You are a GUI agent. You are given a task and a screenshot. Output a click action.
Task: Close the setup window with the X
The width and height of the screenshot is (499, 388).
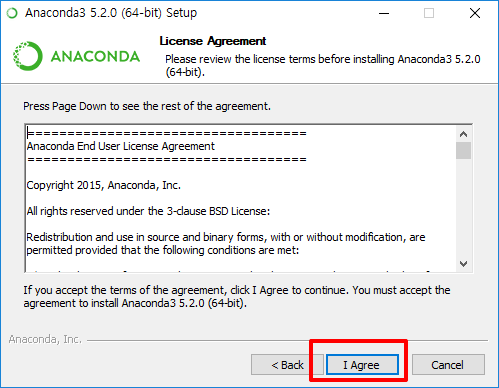coord(475,13)
